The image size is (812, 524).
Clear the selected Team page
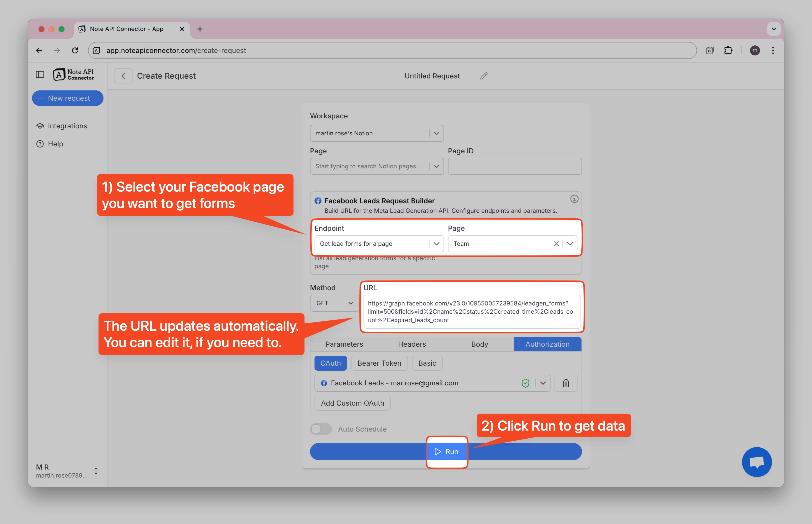coord(556,244)
